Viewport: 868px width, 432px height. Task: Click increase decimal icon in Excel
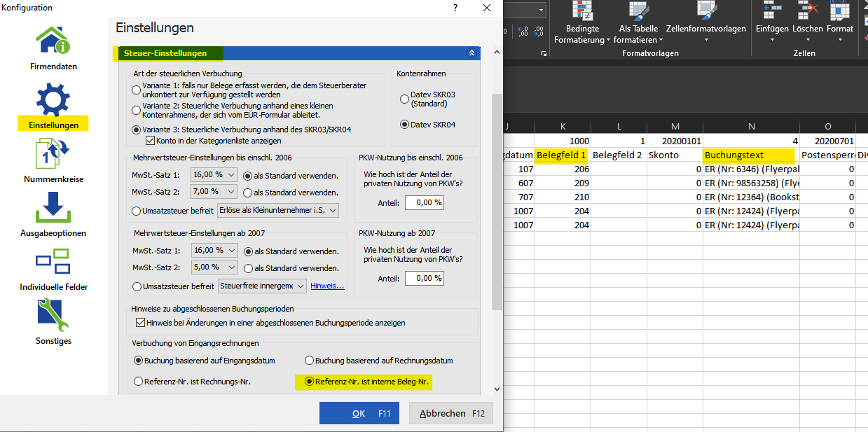pyautogui.click(x=523, y=32)
